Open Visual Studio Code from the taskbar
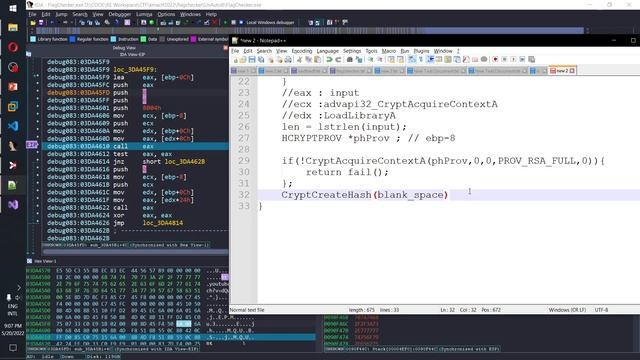This screenshot has width=640, height=360. (13, 126)
